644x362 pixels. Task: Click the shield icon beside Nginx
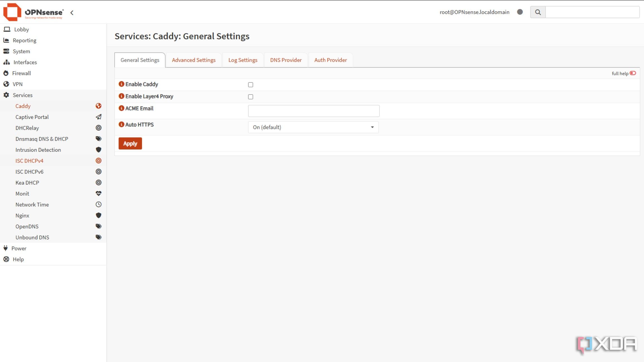[98, 215]
